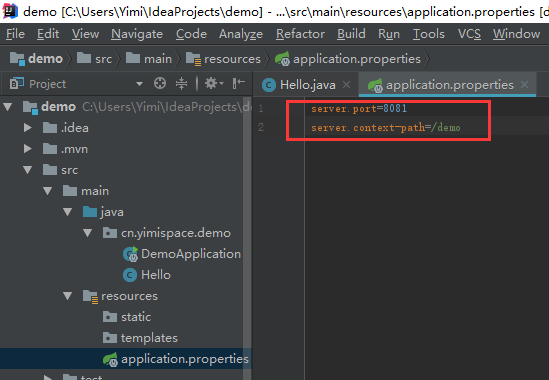Close the Hello.java tab
The width and height of the screenshot is (549, 380).
point(347,85)
